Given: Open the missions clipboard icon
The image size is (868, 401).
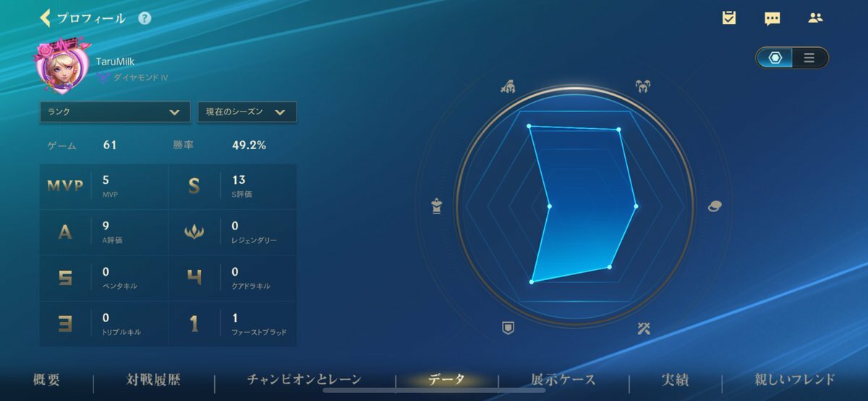Looking at the screenshot, I should [729, 18].
